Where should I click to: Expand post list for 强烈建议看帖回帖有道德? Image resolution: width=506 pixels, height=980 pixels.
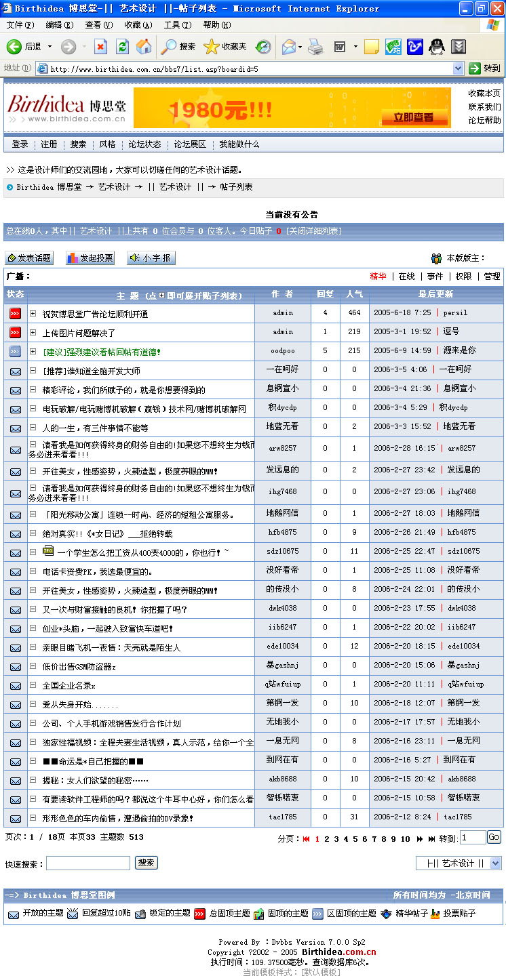tap(33, 351)
